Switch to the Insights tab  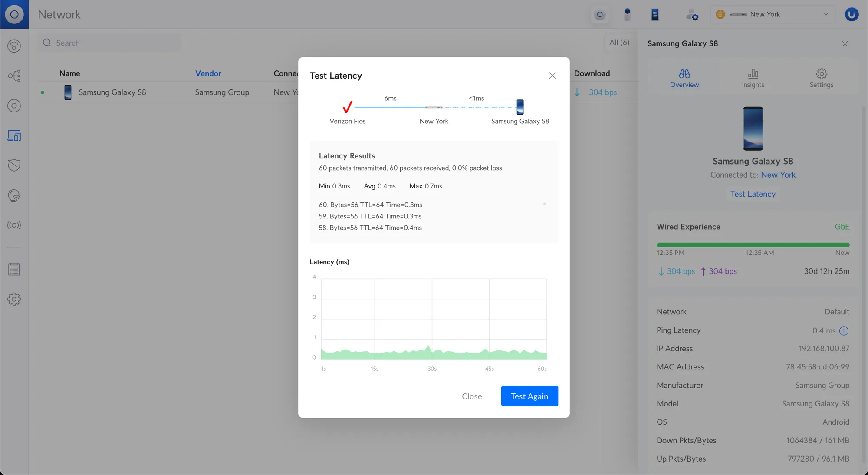[753, 78]
